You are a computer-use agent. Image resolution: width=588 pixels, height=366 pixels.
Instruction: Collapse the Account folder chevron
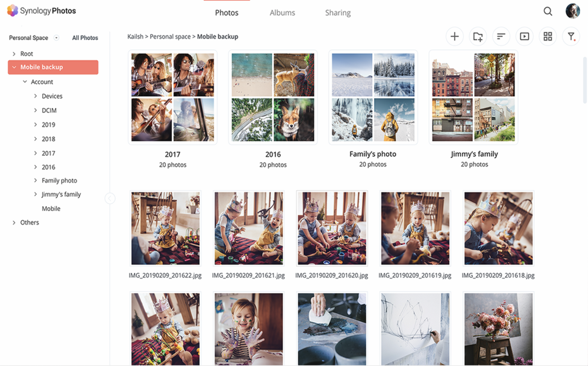[25, 82]
